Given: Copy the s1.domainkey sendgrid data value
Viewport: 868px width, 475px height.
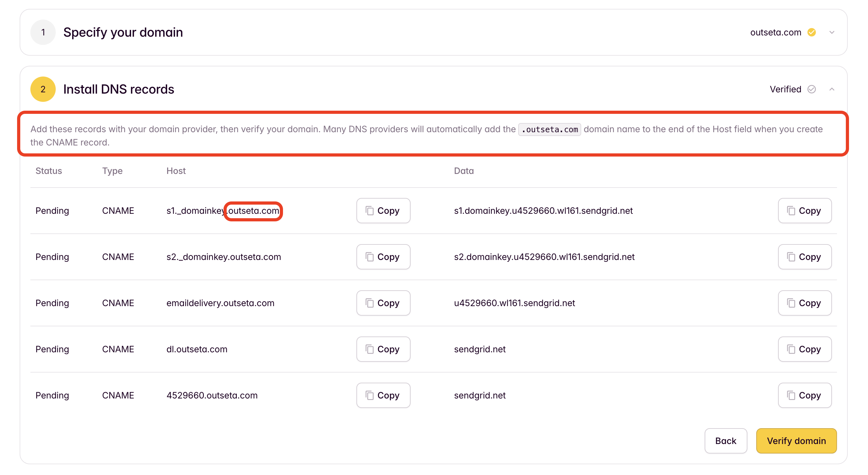Looking at the screenshot, I should [804, 210].
